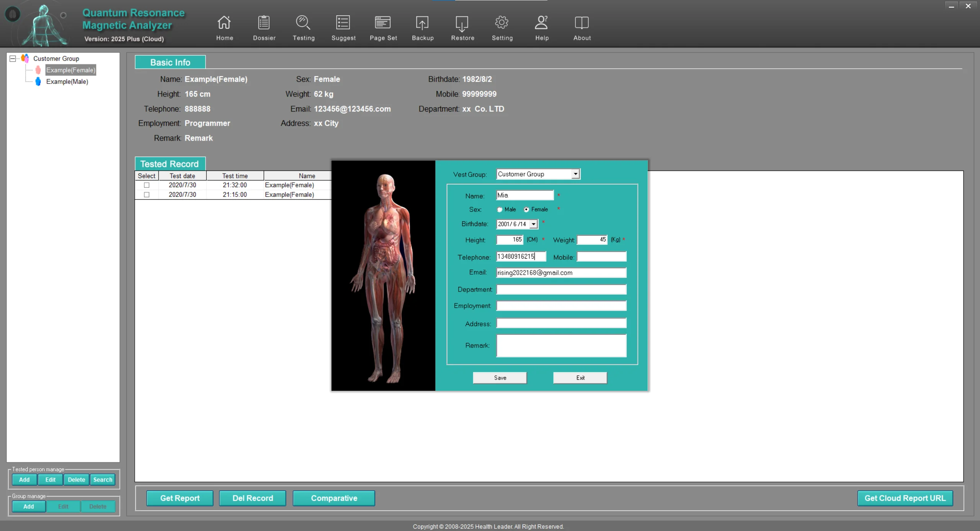Click the Backup upload icon

click(x=422, y=23)
